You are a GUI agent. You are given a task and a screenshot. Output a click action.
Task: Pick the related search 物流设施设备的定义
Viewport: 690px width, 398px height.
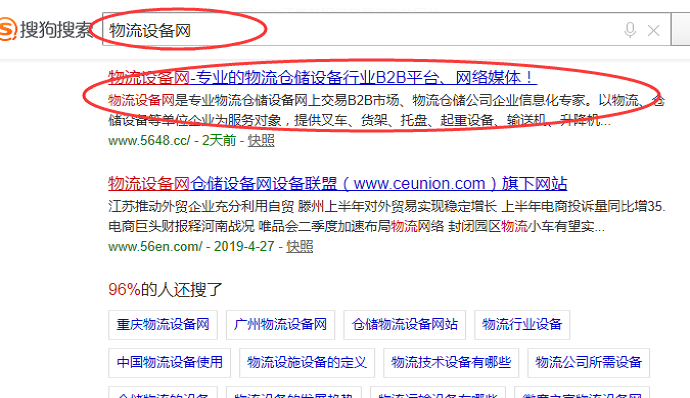(307, 363)
